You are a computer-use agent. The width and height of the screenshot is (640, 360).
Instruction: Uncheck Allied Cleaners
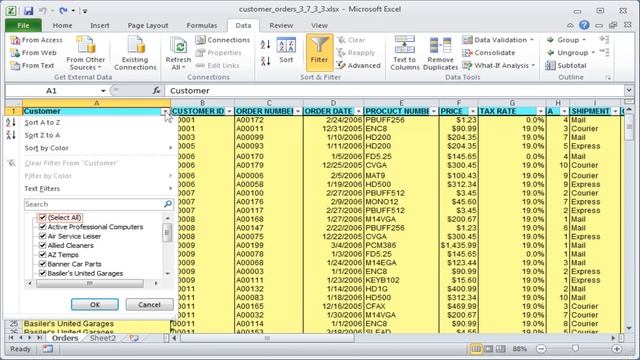pyautogui.click(x=42, y=245)
